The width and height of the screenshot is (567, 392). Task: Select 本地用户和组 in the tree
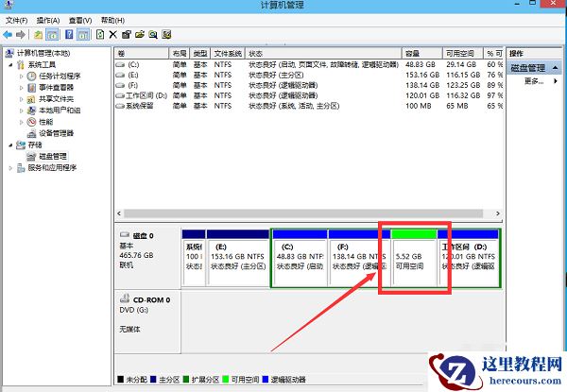tap(60, 111)
